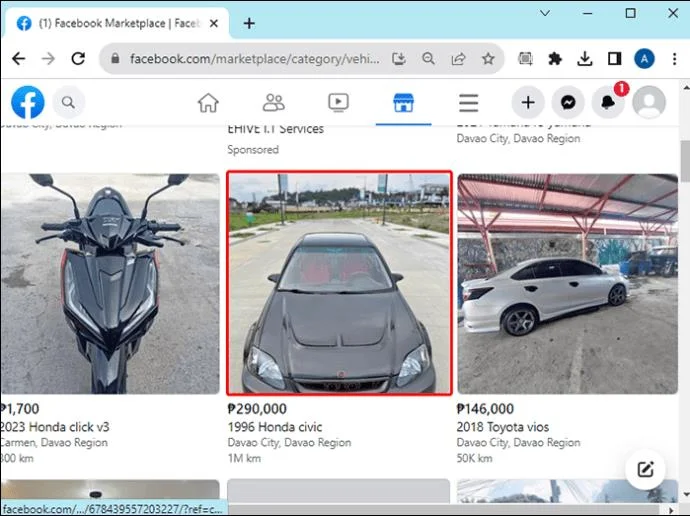Open the zoom magnifier in address bar
The height and width of the screenshot is (516, 690).
pyautogui.click(x=428, y=59)
